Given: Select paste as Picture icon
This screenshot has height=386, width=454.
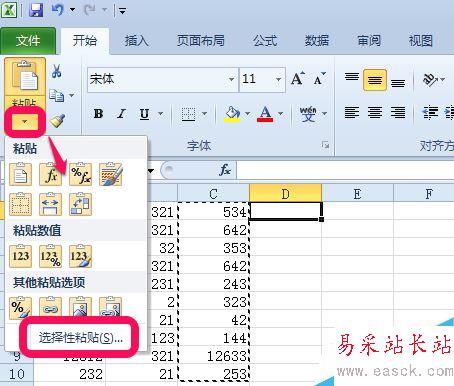Looking at the screenshot, I should point(80,307).
